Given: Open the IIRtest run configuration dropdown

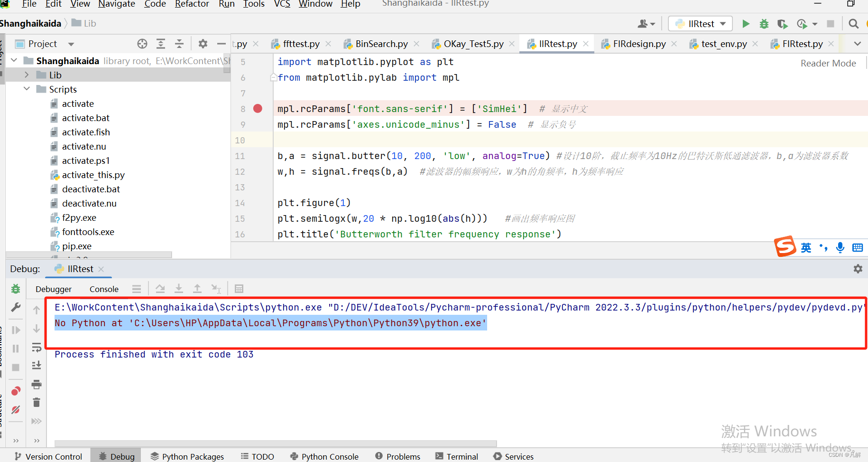Looking at the screenshot, I should coord(700,24).
